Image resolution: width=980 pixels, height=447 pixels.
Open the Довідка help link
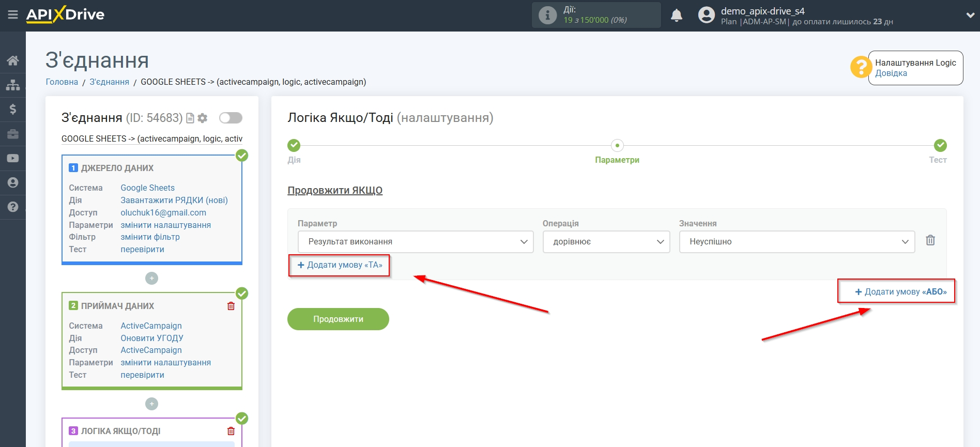tap(891, 73)
